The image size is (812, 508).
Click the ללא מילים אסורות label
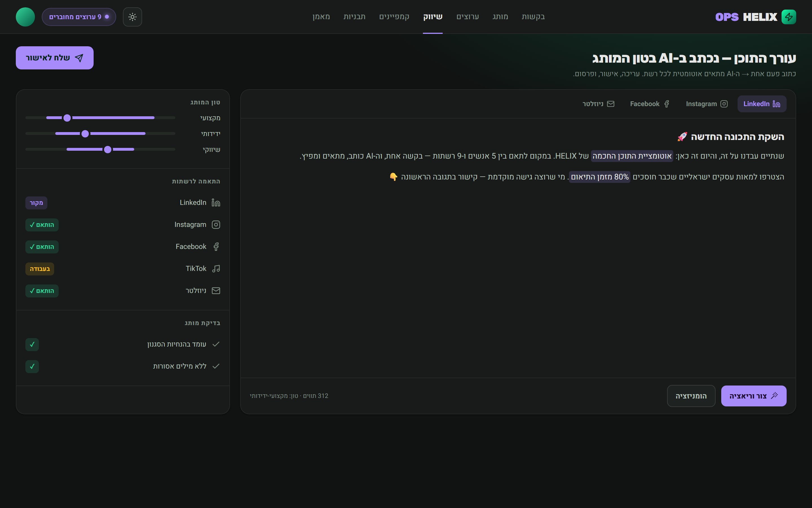[180, 366]
